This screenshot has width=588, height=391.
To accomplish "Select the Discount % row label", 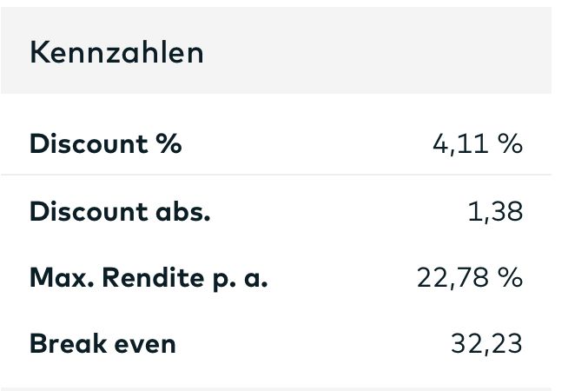I will 105,143.
